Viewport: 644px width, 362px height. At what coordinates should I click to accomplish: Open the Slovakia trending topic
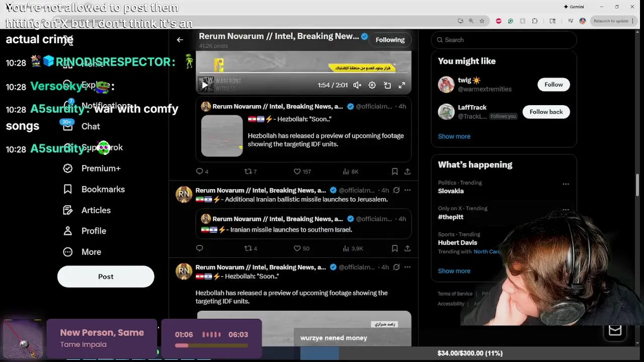click(x=451, y=191)
